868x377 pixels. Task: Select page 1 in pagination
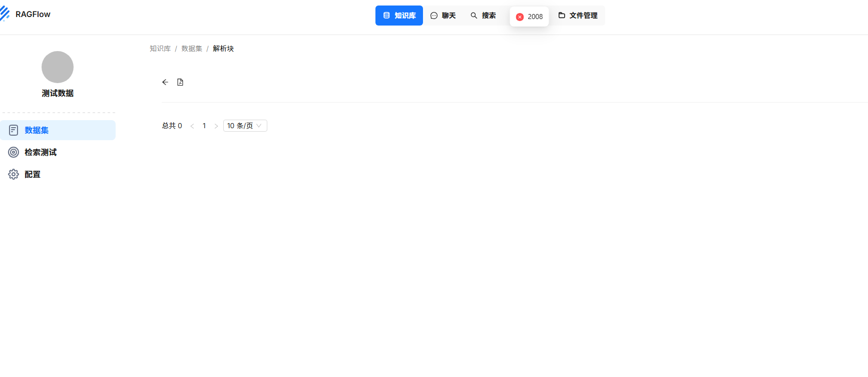[204, 126]
